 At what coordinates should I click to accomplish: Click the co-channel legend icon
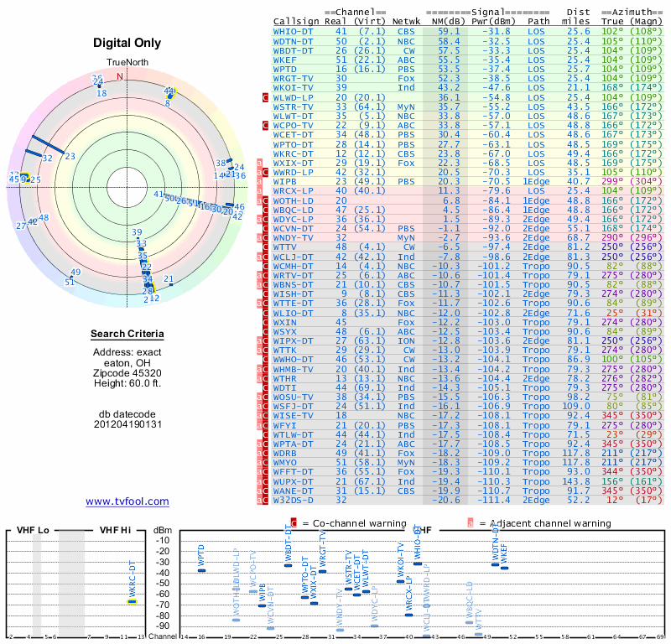point(294,523)
